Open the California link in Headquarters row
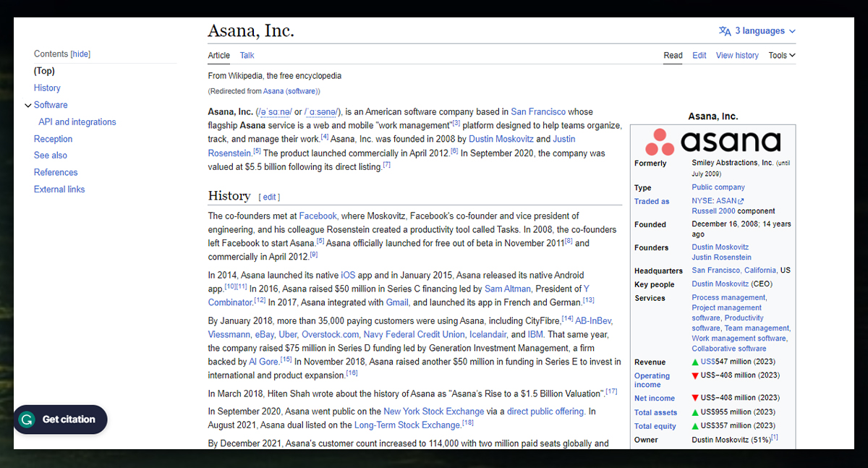 tap(760, 271)
